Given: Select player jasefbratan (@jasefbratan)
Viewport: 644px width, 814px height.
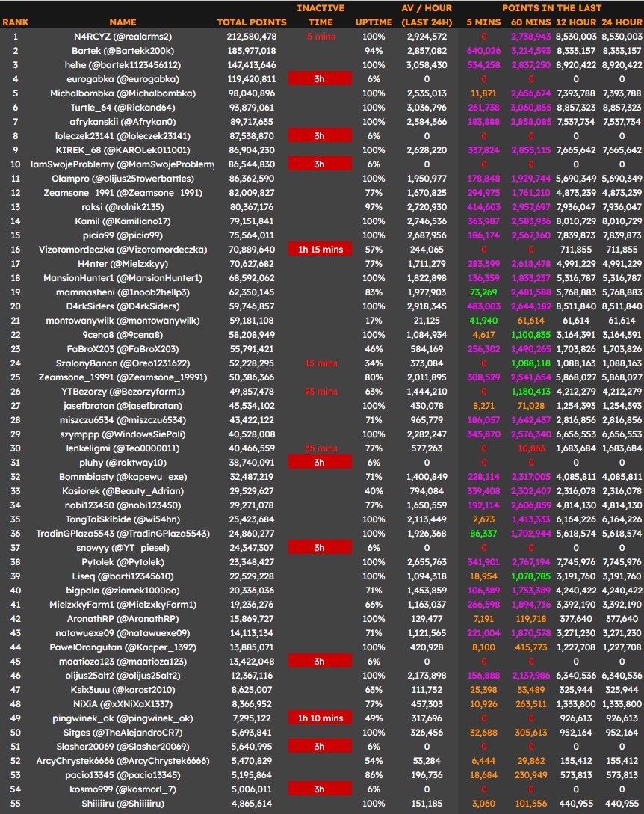Looking at the screenshot, I should click(123, 406).
